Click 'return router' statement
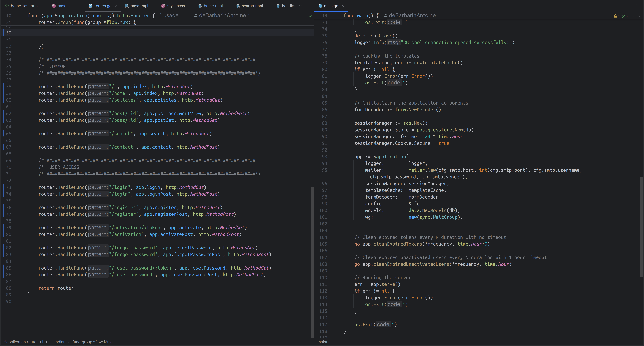This screenshot has height=346, width=644. click(x=56, y=288)
